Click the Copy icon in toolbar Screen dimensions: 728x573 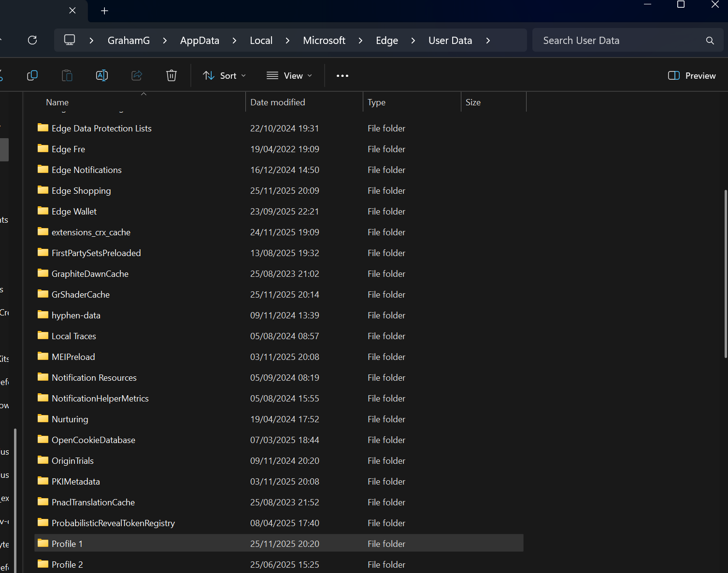point(32,75)
